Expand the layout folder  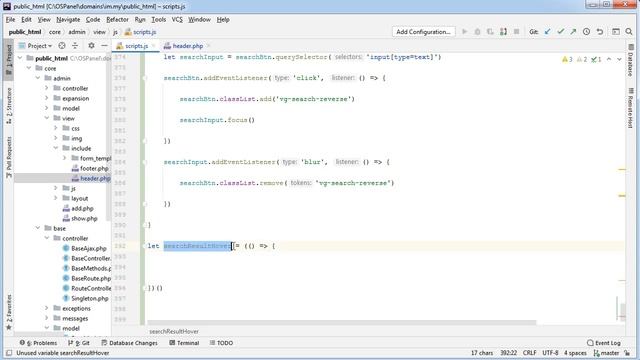coord(56,198)
